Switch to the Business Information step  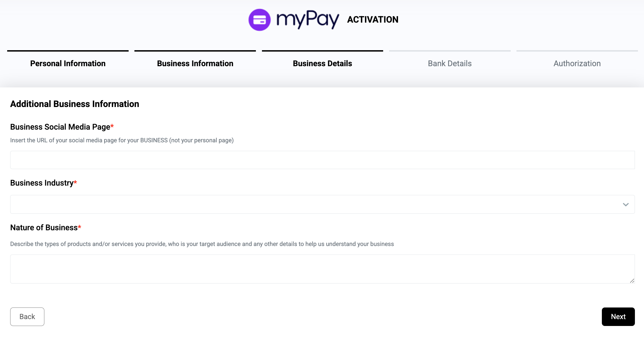tap(195, 63)
